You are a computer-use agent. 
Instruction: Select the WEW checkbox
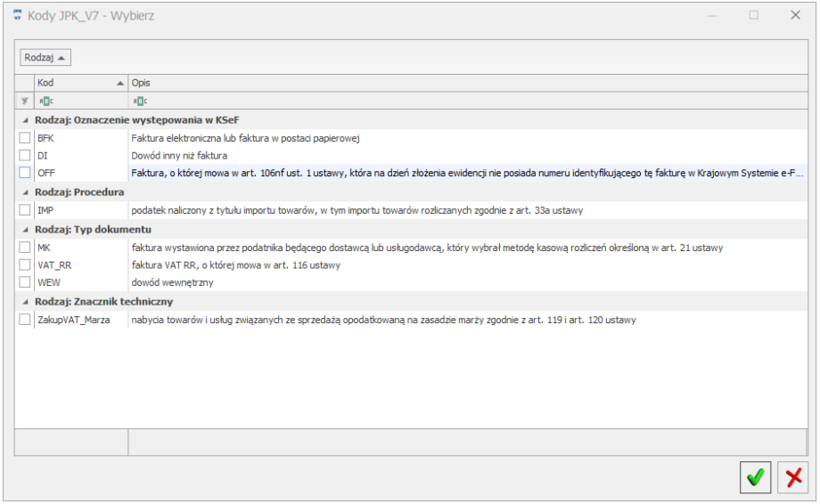click(x=25, y=282)
